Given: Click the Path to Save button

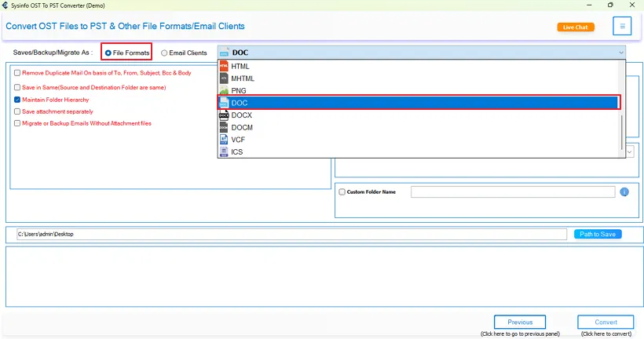Looking at the screenshot, I should click(598, 234).
